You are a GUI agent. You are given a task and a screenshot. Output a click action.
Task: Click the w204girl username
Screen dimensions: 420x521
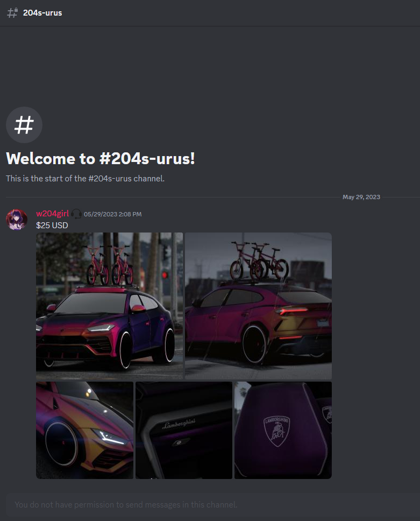(x=53, y=214)
